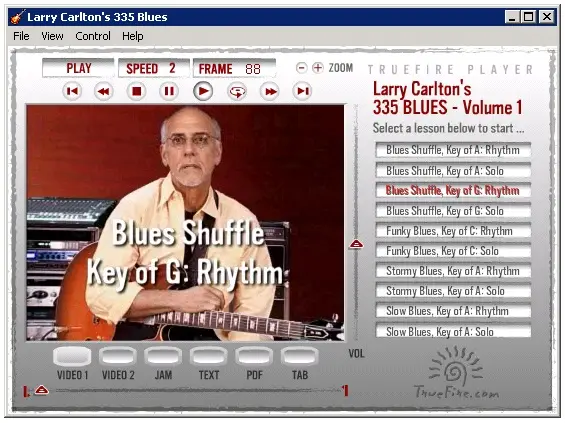Toggle the JAM track button
This screenshot has width=565, height=423.
(x=163, y=356)
